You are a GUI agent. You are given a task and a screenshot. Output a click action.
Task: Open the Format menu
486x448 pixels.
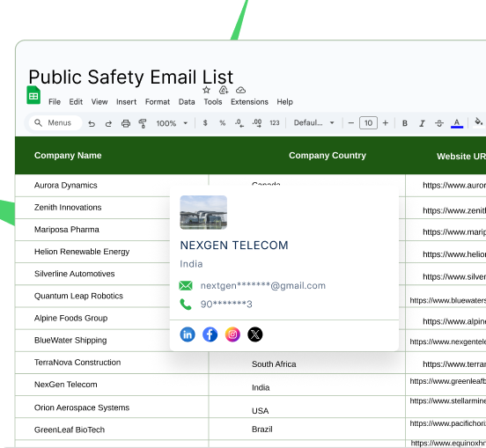158,102
